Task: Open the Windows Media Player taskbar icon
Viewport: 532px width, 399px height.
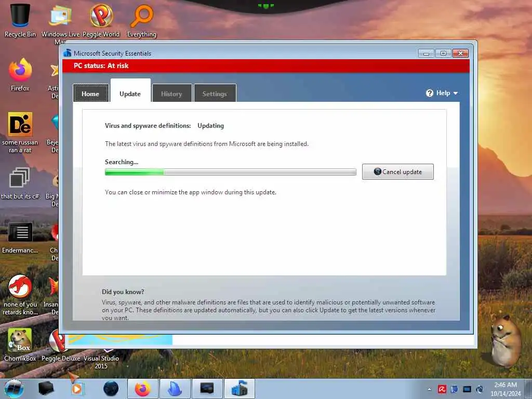Action: click(77, 389)
